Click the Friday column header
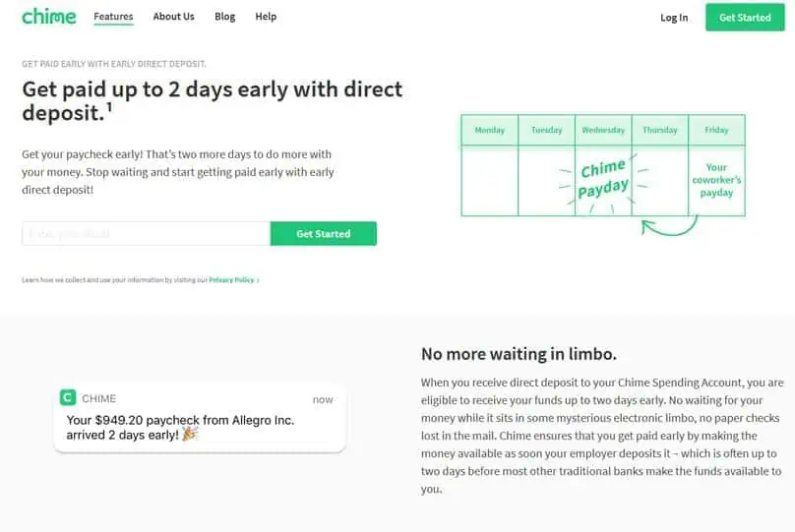 [x=716, y=130]
